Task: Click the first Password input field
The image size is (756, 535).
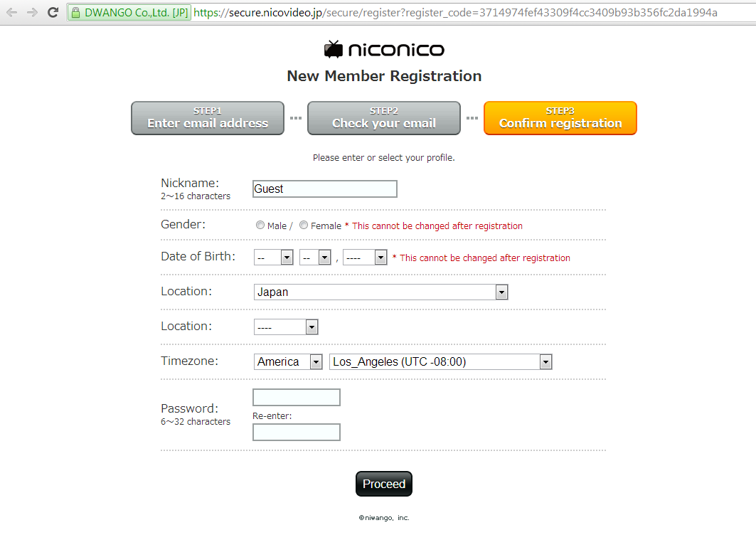Action: 297,398
